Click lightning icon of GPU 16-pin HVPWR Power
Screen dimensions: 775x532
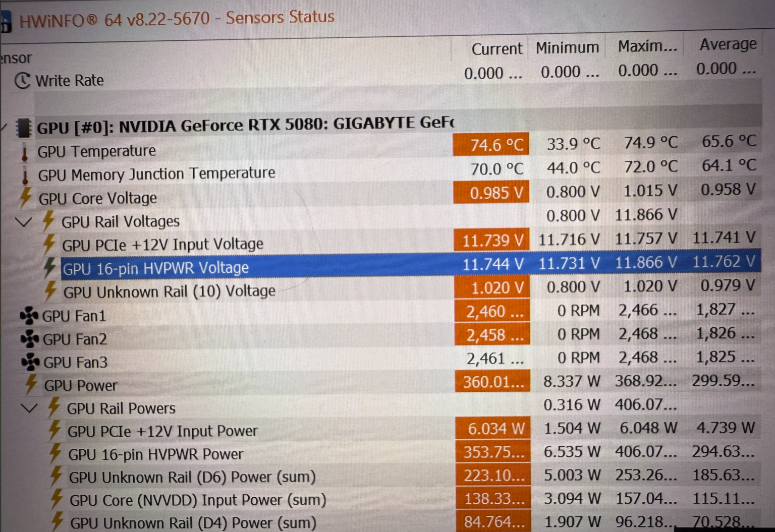55,453
